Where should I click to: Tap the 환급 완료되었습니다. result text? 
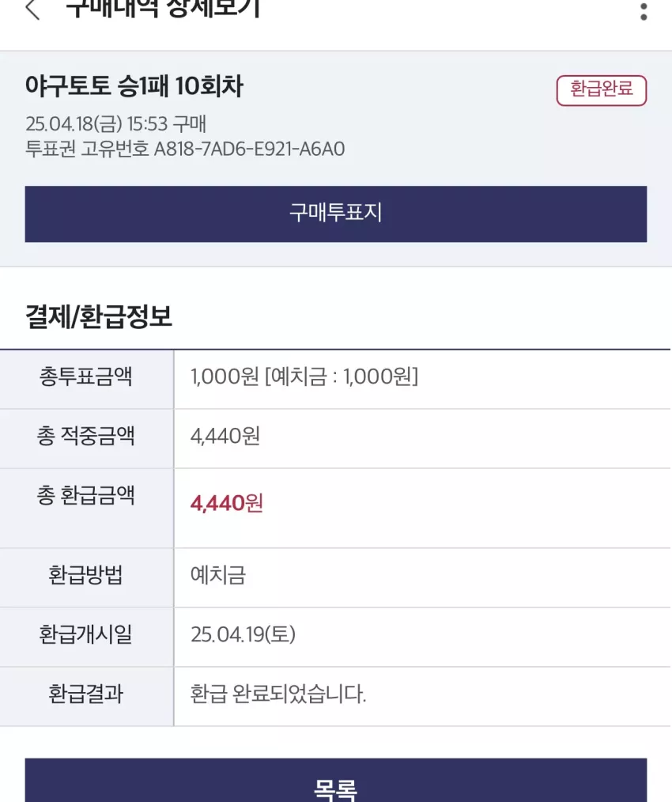278,694
